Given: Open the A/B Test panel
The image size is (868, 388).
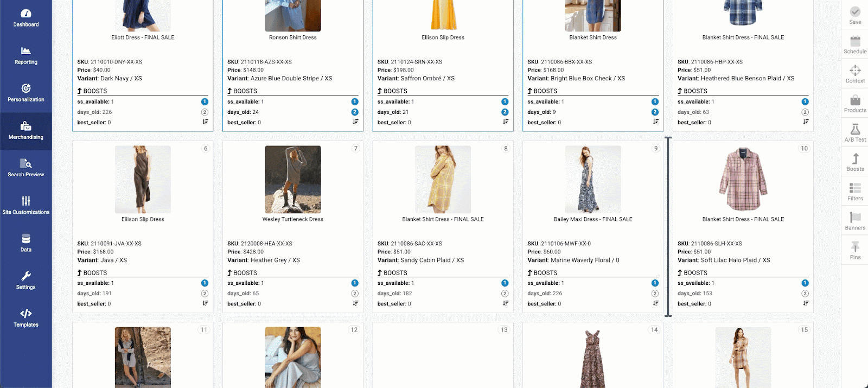Looking at the screenshot, I should (855, 132).
